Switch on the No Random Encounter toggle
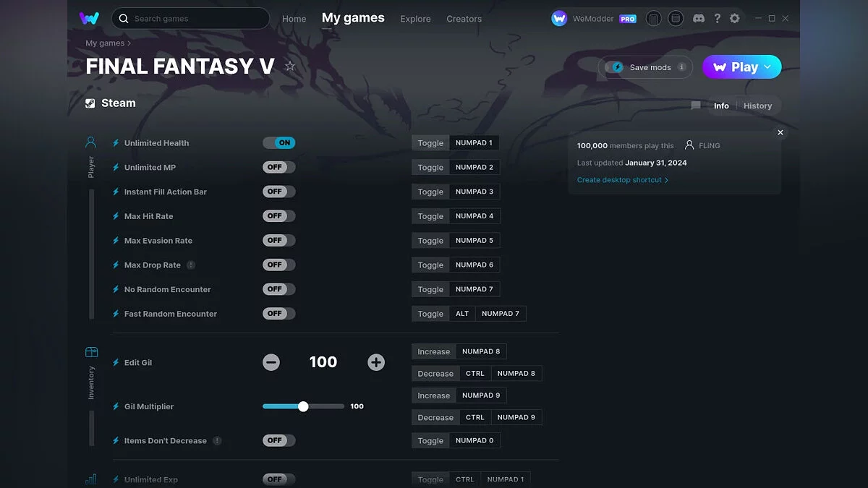Viewport: 868px width, 488px height. pos(279,289)
